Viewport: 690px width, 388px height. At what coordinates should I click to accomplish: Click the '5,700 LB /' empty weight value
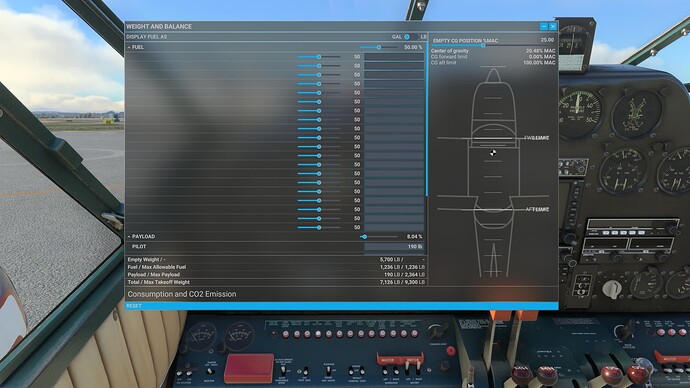pyautogui.click(x=391, y=260)
